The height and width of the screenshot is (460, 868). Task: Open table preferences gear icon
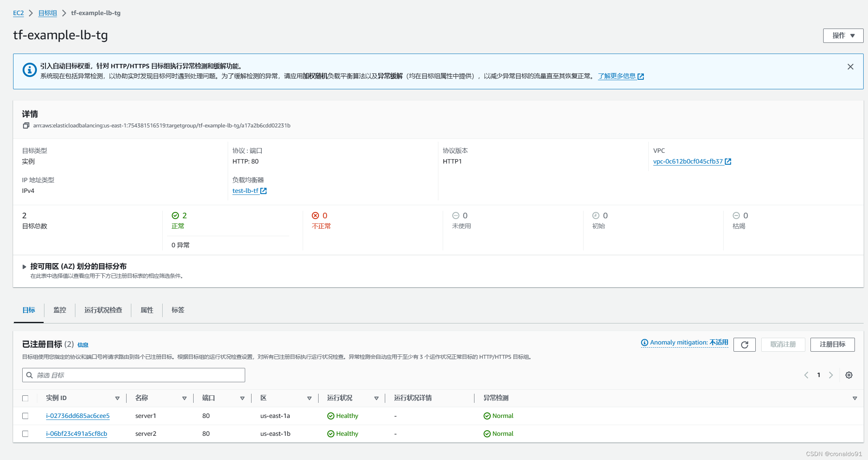[x=849, y=375]
